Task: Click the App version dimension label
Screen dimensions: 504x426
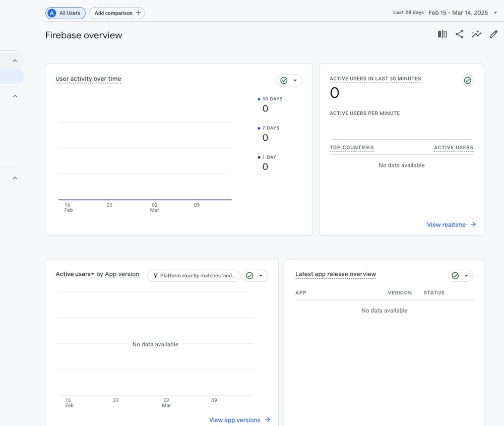Action: click(x=122, y=274)
